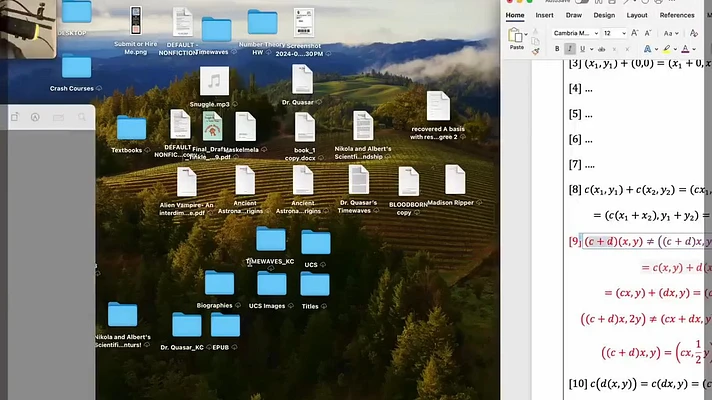Click the share icon in the left window toolbar

(15, 117)
